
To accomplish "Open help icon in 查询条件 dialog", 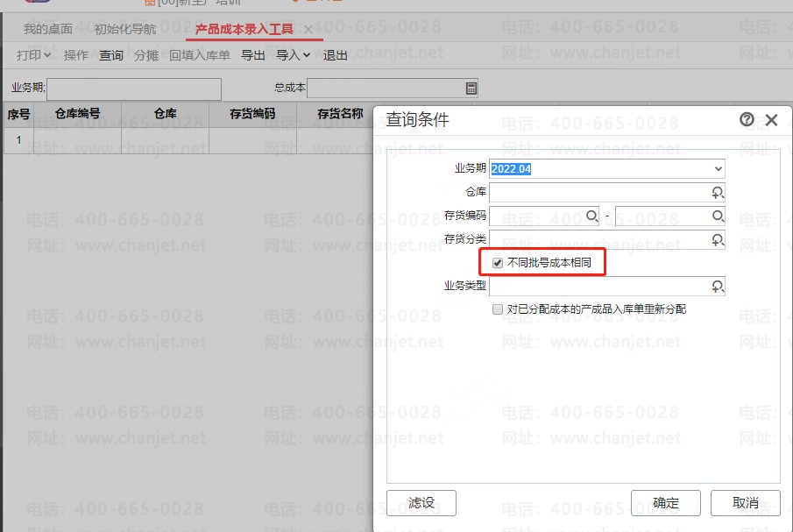I will tap(747, 119).
